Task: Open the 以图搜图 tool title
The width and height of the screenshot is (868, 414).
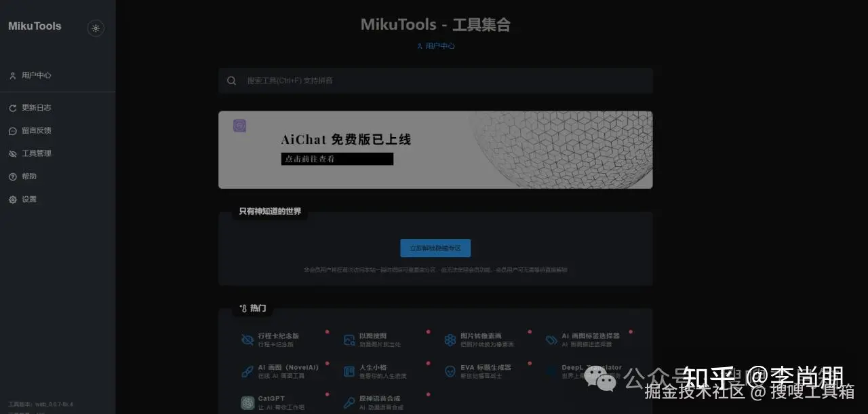Action: point(373,336)
